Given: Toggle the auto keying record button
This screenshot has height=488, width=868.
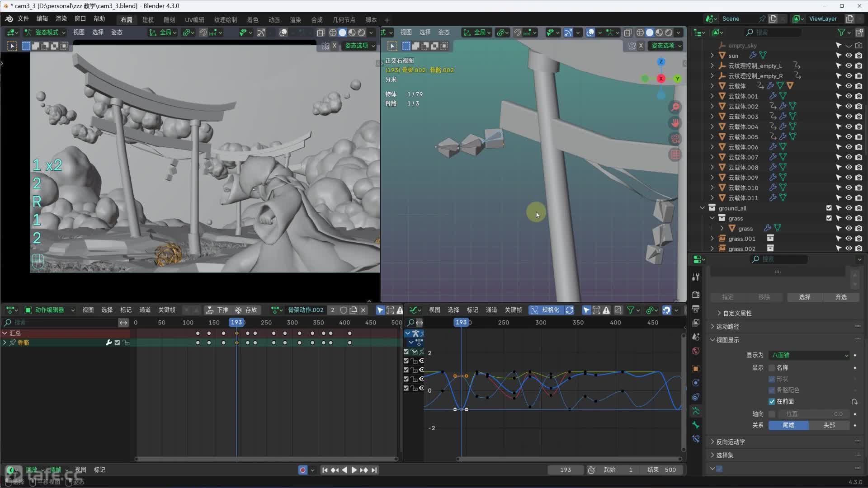Looking at the screenshot, I should click(303, 470).
